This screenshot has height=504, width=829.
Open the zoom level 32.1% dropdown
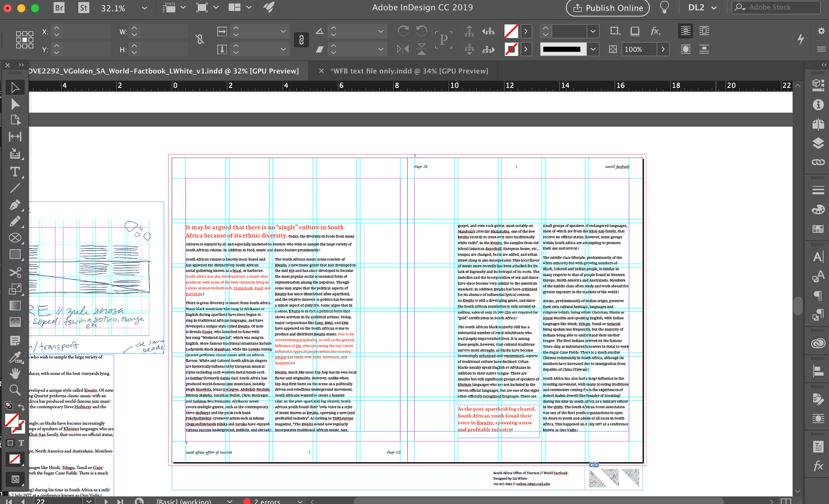[144, 8]
